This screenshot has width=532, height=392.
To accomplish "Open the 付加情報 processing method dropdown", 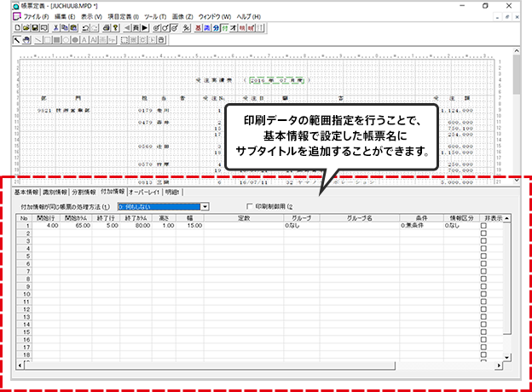I will point(204,206).
